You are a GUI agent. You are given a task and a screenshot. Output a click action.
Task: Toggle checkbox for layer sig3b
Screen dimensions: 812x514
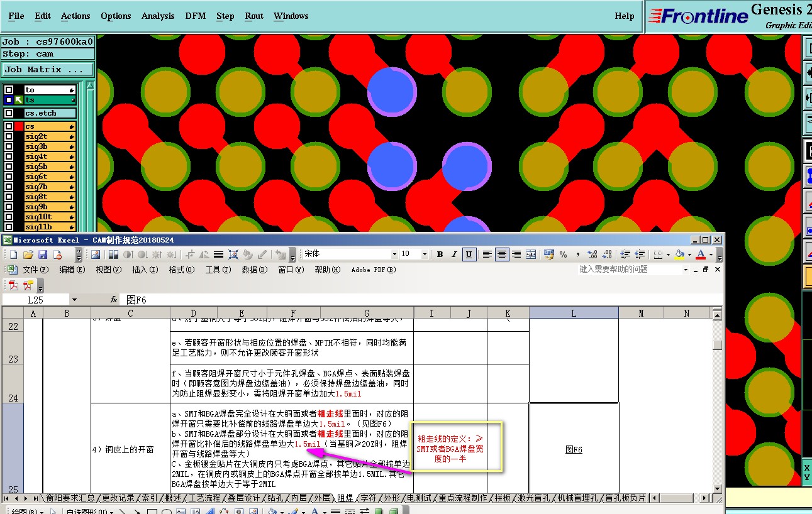click(8, 146)
